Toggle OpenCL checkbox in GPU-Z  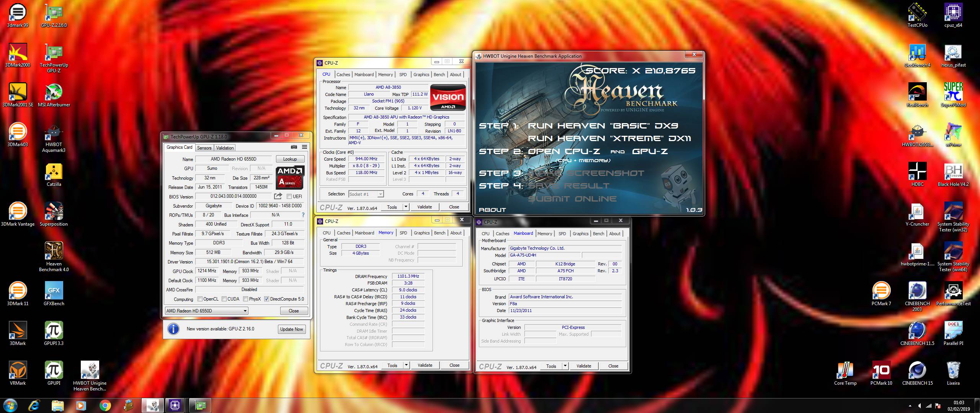point(200,299)
